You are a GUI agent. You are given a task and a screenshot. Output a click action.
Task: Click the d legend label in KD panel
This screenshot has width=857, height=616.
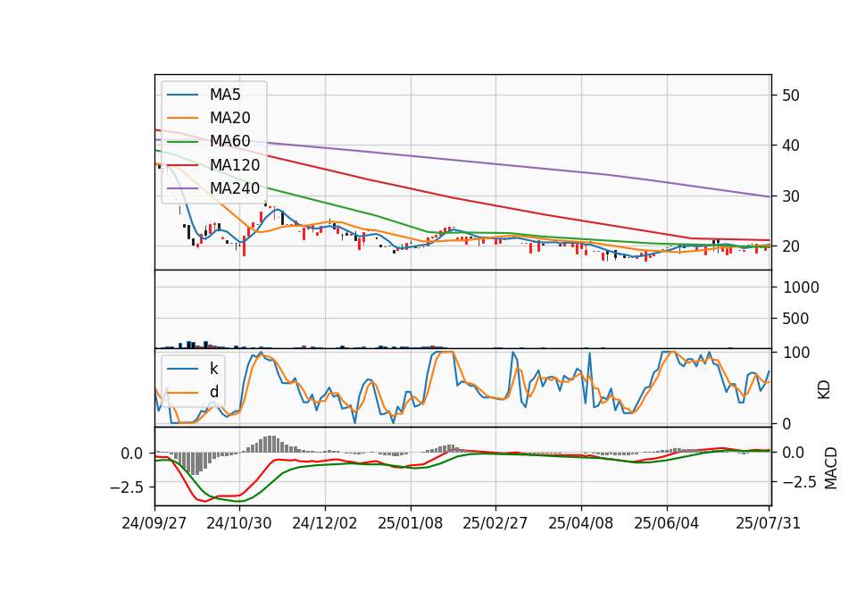(213, 392)
